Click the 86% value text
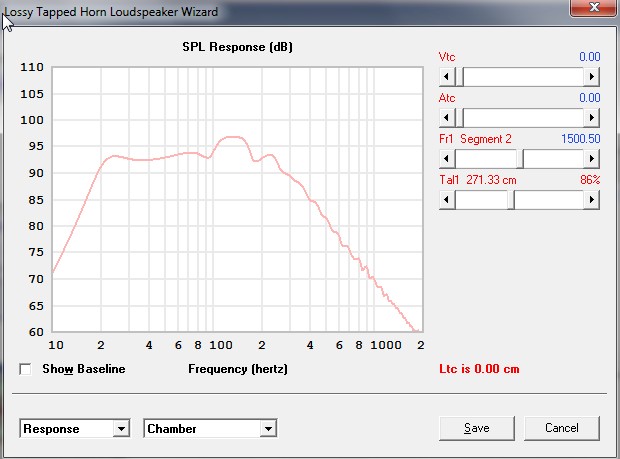The height and width of the screenshot is (459, 620). tap(590, 180)
